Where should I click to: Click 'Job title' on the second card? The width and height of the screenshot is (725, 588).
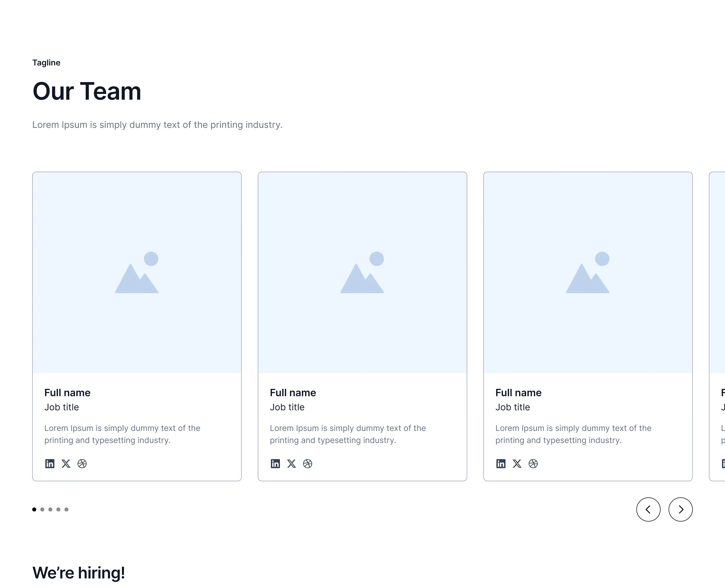287,408
